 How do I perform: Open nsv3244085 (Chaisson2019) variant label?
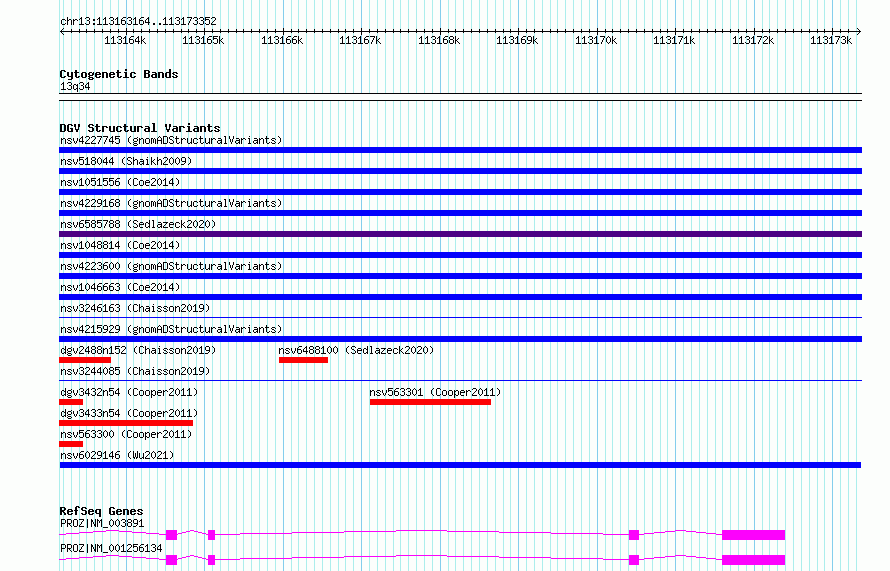(x=135, y=371)
